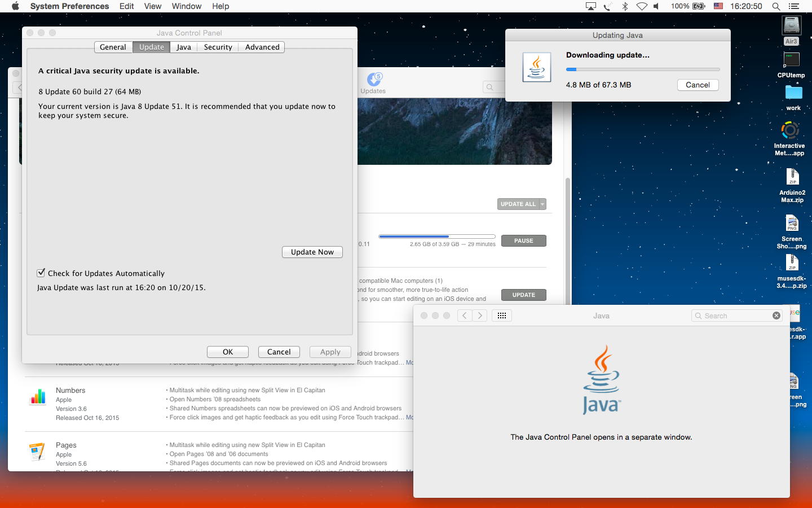Click the App Store download progress bar
812x508 pixels.
tap(437, 237)
